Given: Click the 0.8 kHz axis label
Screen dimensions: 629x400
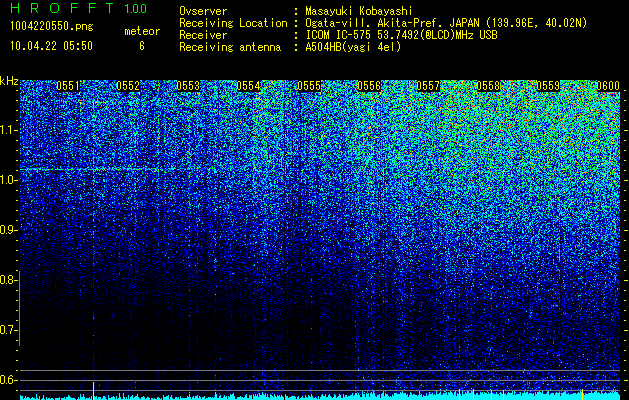Looking at the screenshot, I should coord(7,280).
